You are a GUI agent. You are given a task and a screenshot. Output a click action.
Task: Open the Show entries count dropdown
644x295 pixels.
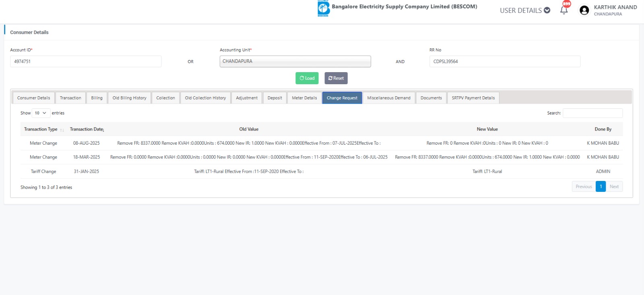point(41,113)
